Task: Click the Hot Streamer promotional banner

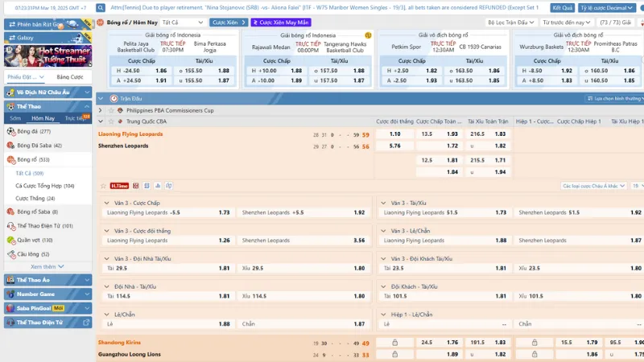Action: pyautogui.click(x=47, y=56)
